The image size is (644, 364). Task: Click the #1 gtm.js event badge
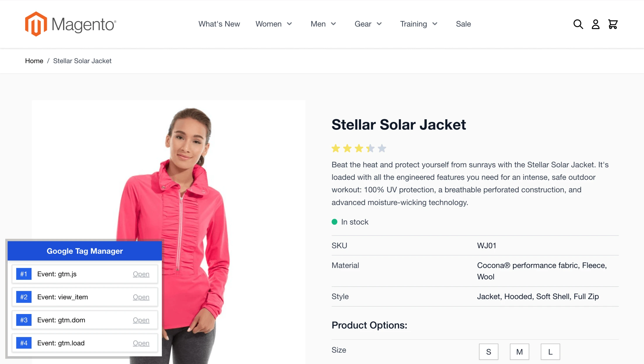pyautogui.click(x=24, y=274)
